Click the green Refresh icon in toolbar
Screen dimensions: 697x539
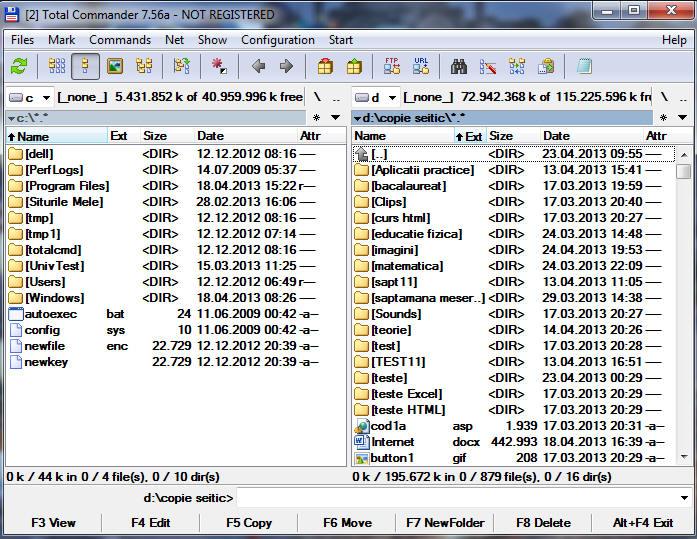click(x=18, y=67)
